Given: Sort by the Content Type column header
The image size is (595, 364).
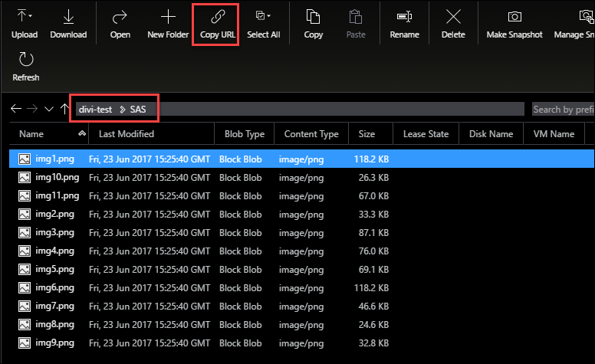Looking at the screenshot, I should pyautogui.click(x=311, y=134).
